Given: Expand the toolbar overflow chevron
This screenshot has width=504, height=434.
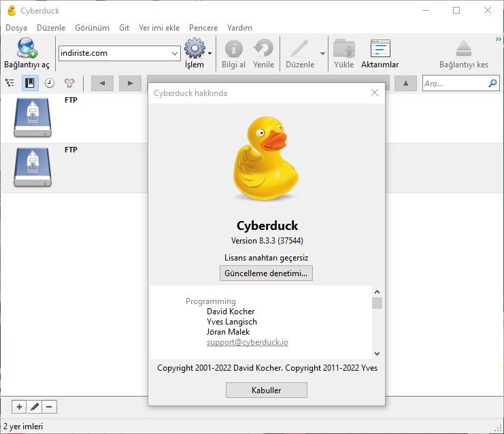Looking at the screenshot, I should [498, 39].
